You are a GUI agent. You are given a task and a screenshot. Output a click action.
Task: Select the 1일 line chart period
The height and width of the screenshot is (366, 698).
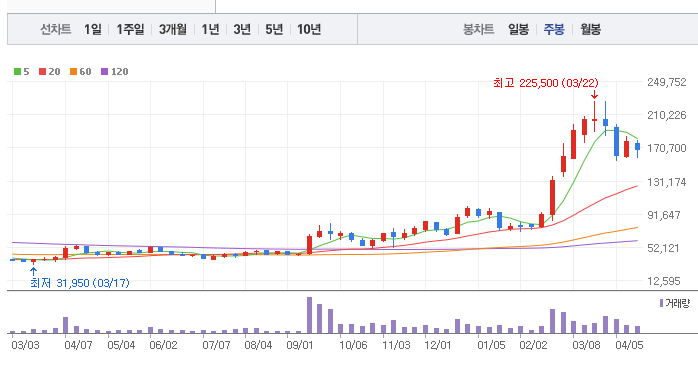click(x=93, y=29)
